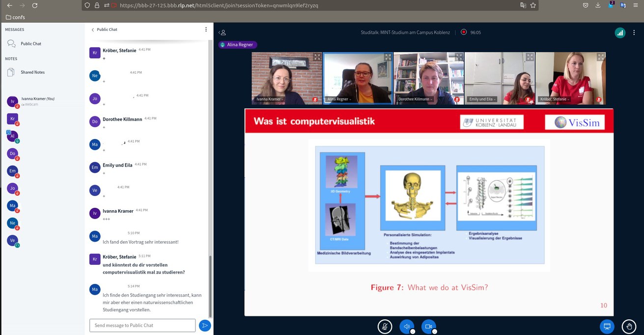Open Emily und Eila webcam name dropdown

pos(482,99)
